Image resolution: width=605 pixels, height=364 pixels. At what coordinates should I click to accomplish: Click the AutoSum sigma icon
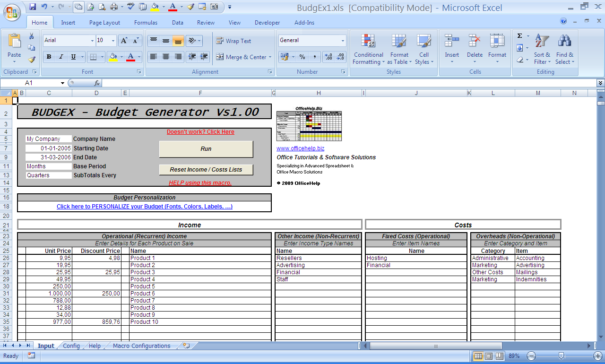[x=520, y=36]
